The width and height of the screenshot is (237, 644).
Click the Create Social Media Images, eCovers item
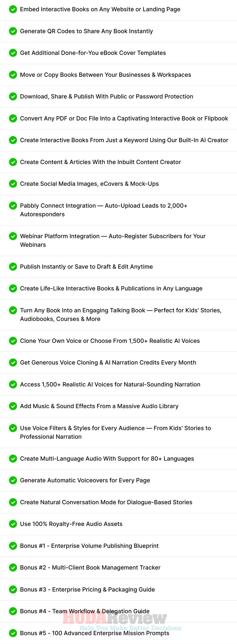click(x=89, y=184)
